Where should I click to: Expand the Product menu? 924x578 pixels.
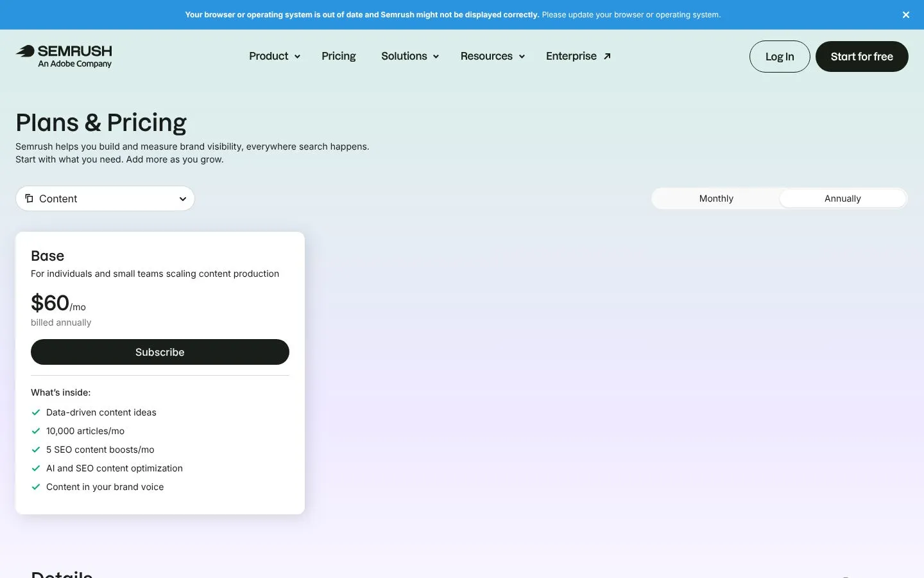[x=275, y=57]
